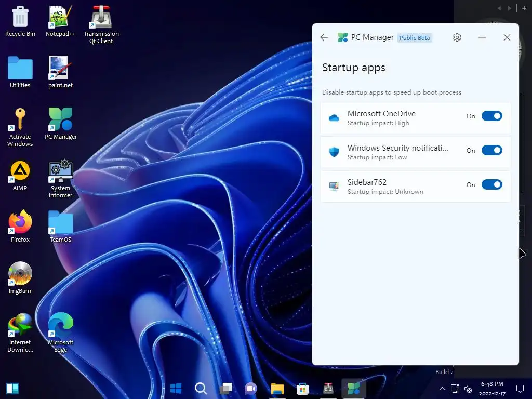The image size is (532, 399).
Task: Open Microsoft Edge desktop shortcut
Action: [60, 333]
